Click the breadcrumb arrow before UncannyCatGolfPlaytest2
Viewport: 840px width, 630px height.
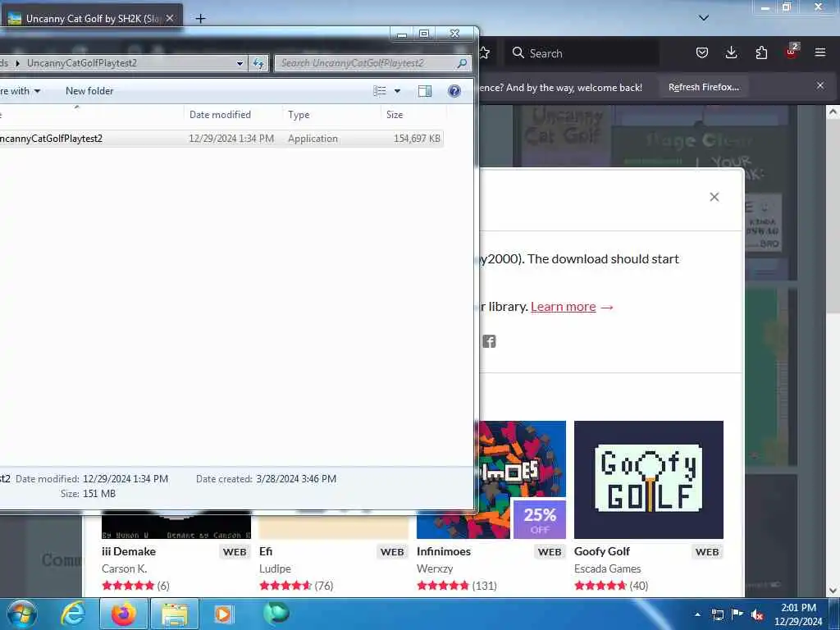coord(18,63)
